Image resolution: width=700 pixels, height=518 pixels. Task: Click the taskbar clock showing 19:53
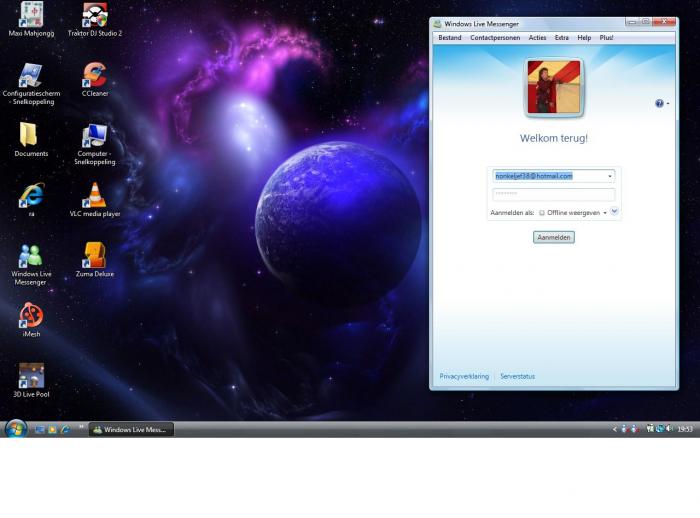coord(685,430)
